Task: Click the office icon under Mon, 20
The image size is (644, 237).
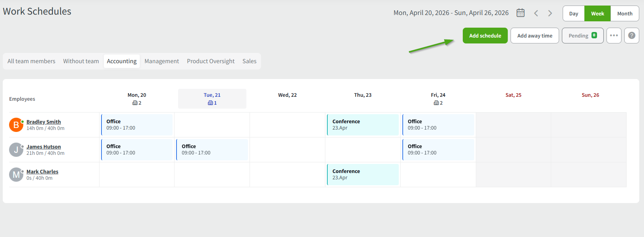Action: point(135,103)
